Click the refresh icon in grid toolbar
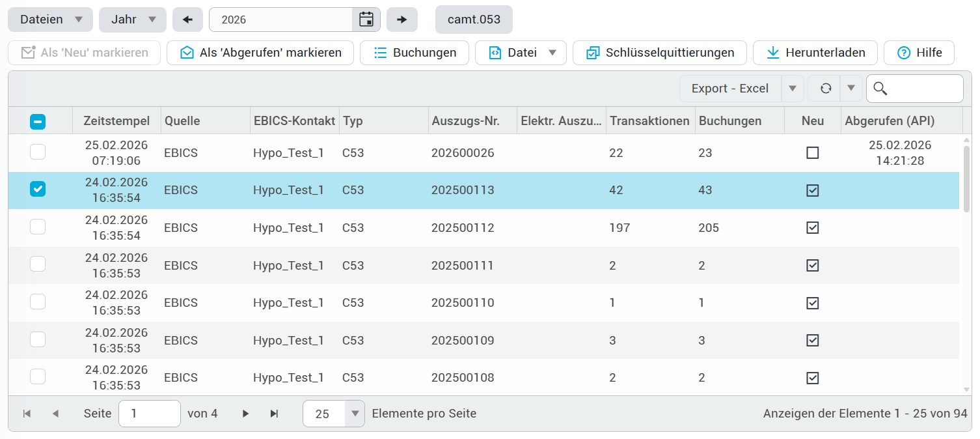This screenshot has height=439, width=980. pyautogui.click(x=826, y=89)
